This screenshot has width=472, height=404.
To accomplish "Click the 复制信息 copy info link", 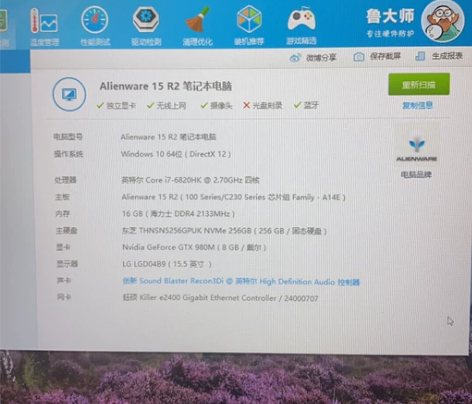I will click(x=417, y=106).
